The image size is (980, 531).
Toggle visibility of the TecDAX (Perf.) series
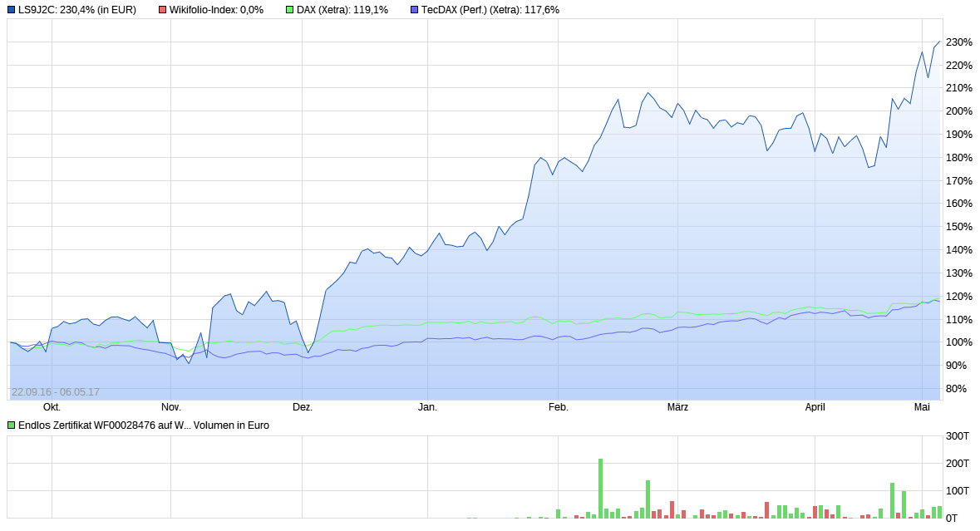coord(416,9)
